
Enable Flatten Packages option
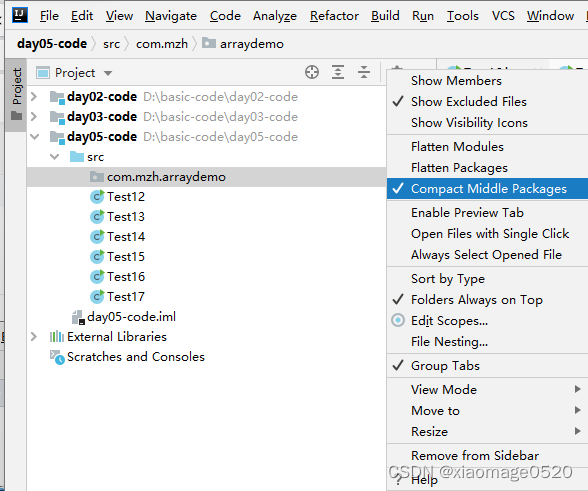point(488,168)
